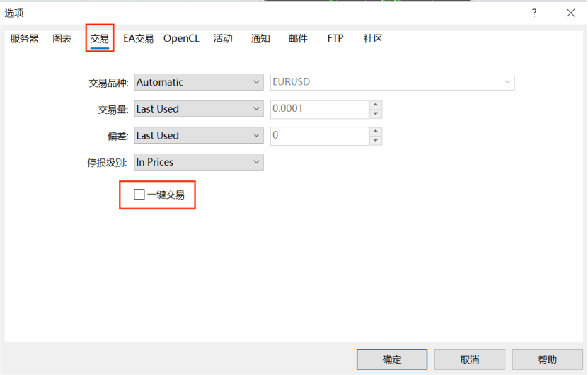
Task: Switch to the 活动 tab
Action: tap(223, 39)
